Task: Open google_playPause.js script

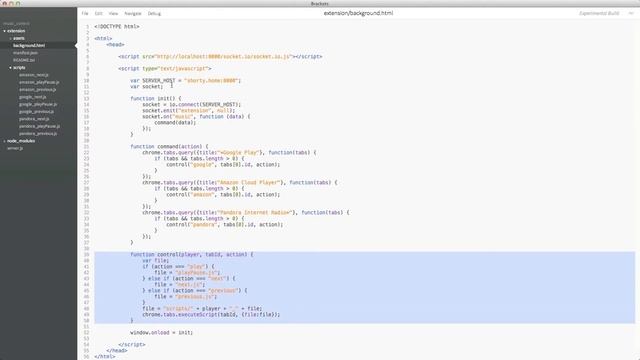Action: pyautogui.click(x=38, y=104)
